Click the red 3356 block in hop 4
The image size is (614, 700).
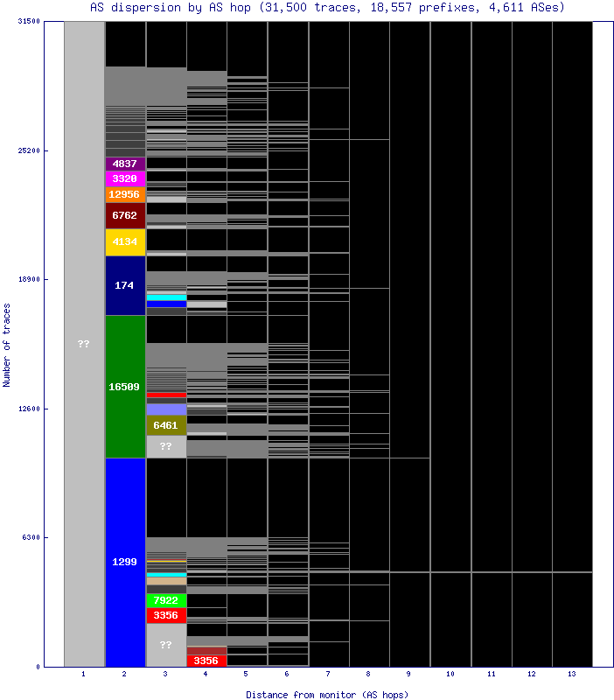[x=206, y=661]
